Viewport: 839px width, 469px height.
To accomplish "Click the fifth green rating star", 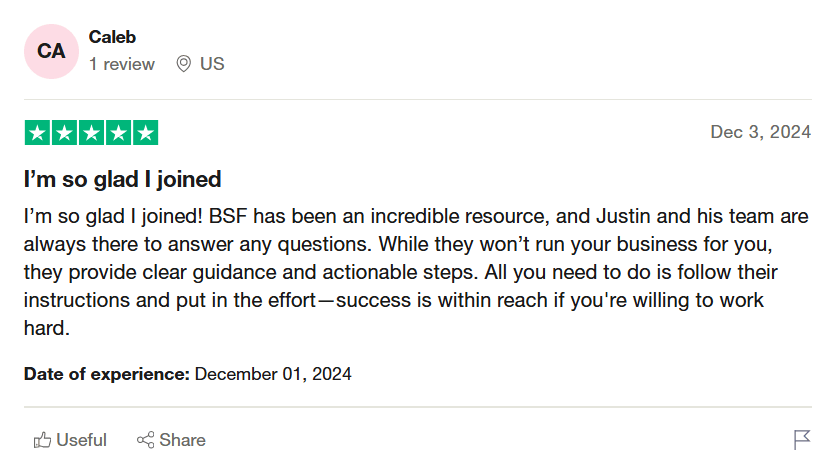I will 145,133.
